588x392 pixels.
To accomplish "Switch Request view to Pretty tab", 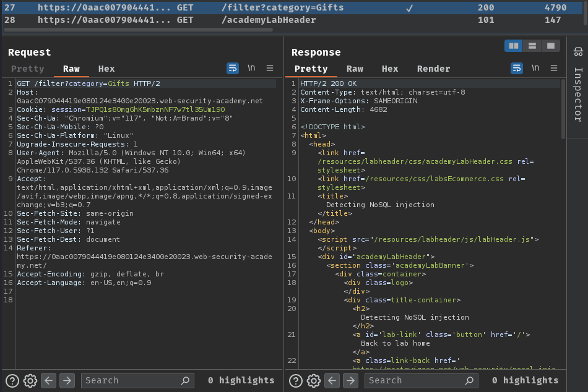I will click(27, 69).
